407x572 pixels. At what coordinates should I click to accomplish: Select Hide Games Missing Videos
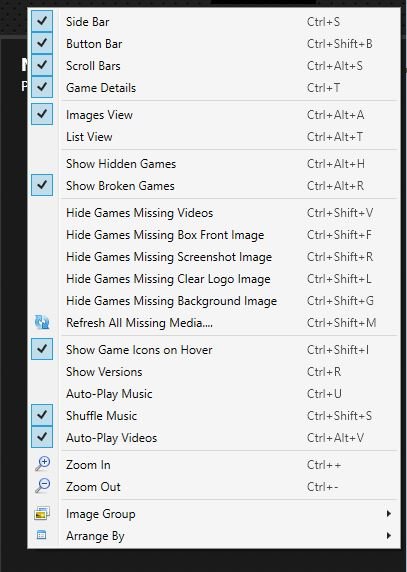(x=213, y=213)
